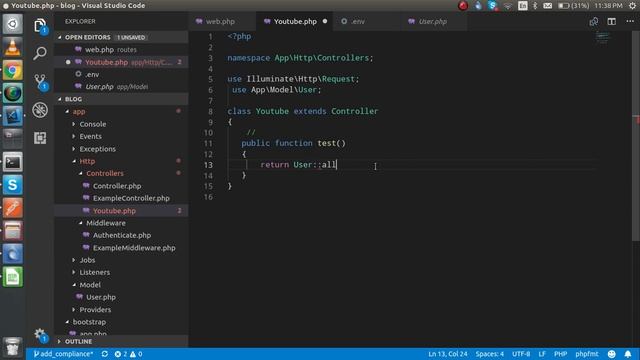Switch to the User.php tab
This screenshot has width=640, height=360.
click(434, 21)
